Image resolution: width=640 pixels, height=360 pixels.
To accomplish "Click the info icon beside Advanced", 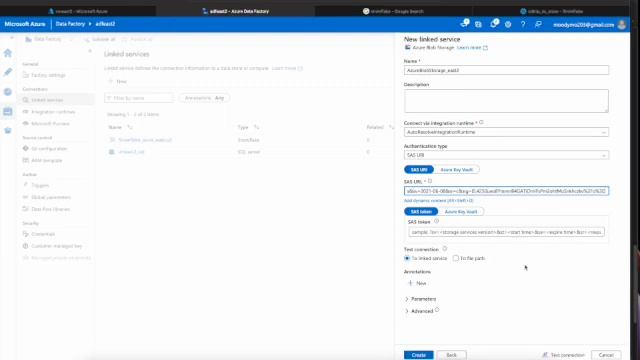I will pos(437,310).
